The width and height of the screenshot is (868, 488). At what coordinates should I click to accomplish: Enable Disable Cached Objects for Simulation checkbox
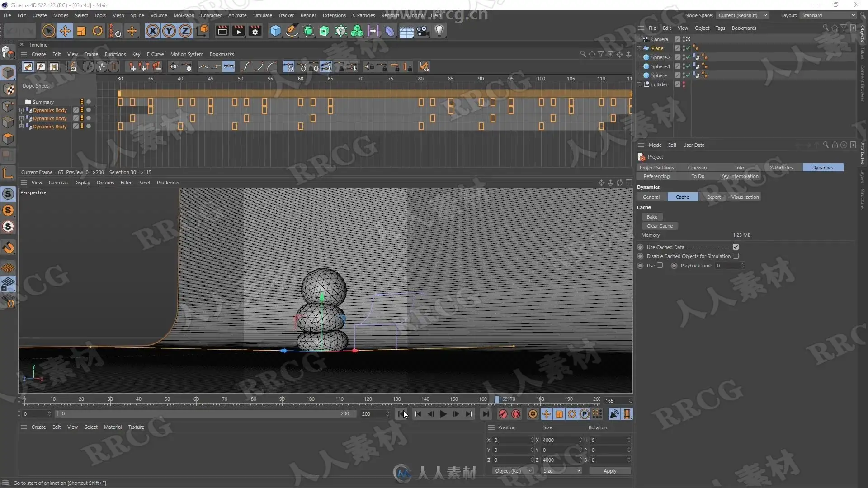736,256
